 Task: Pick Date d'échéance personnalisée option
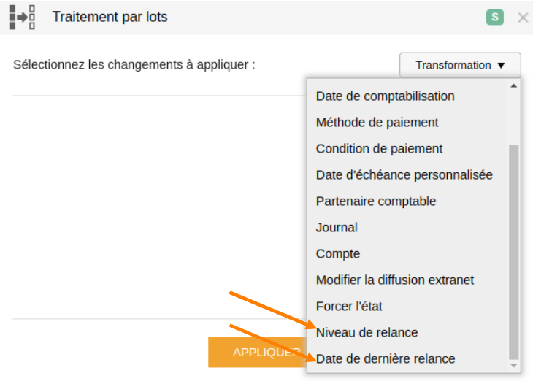tap(404, 174)
